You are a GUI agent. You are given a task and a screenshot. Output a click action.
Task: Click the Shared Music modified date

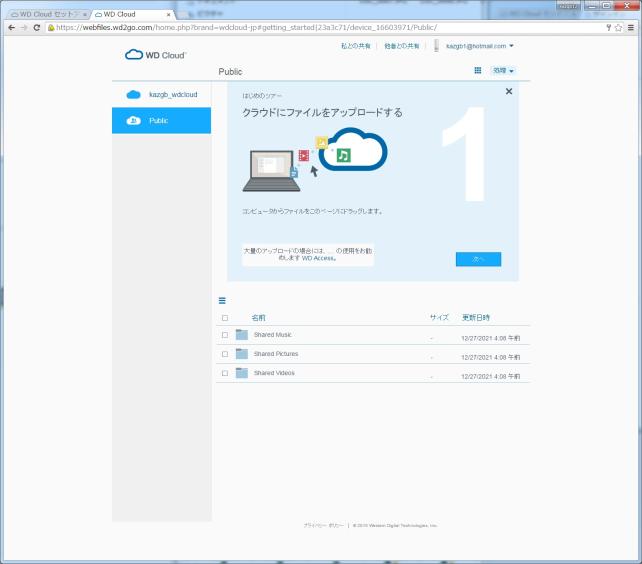pyautogui.click(x=491, y=338)
